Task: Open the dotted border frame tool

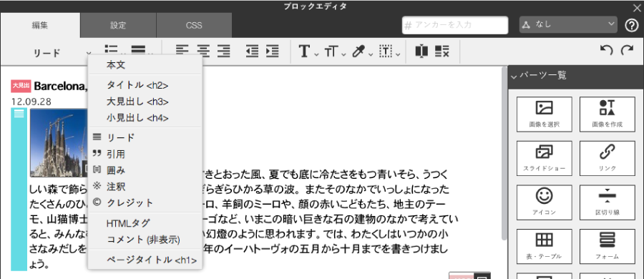Action: [386, 52]
